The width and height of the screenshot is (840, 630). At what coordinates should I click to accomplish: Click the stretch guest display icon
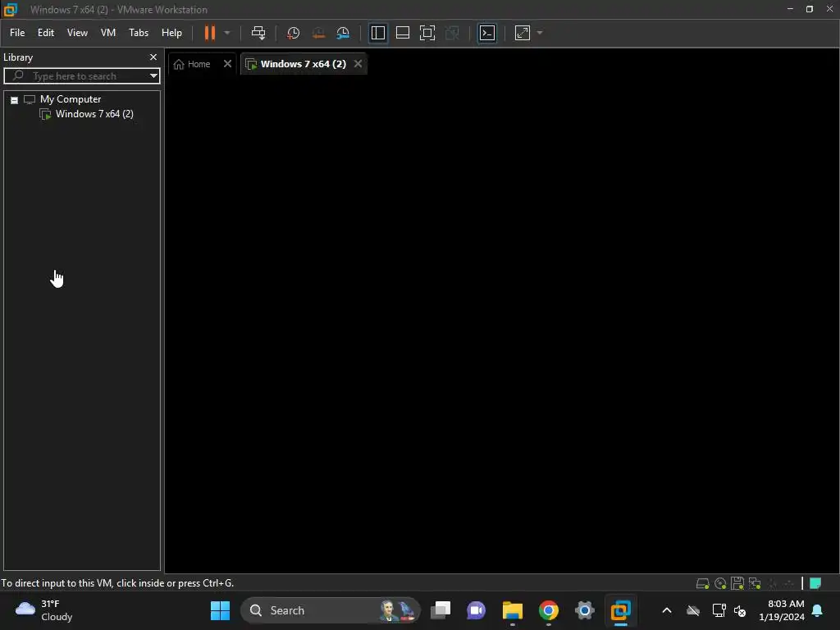coord(523,33)
